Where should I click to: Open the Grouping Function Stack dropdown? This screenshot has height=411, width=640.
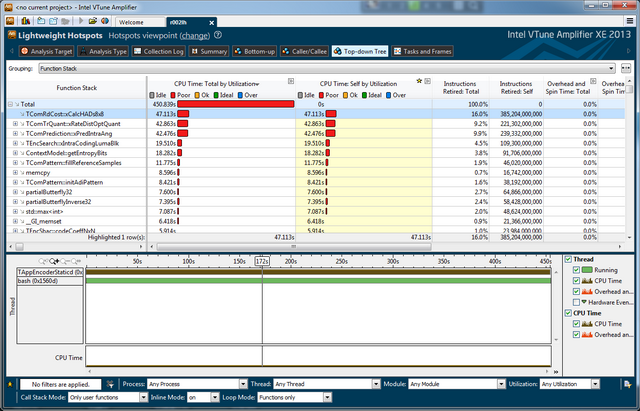[x=327, y=69]
